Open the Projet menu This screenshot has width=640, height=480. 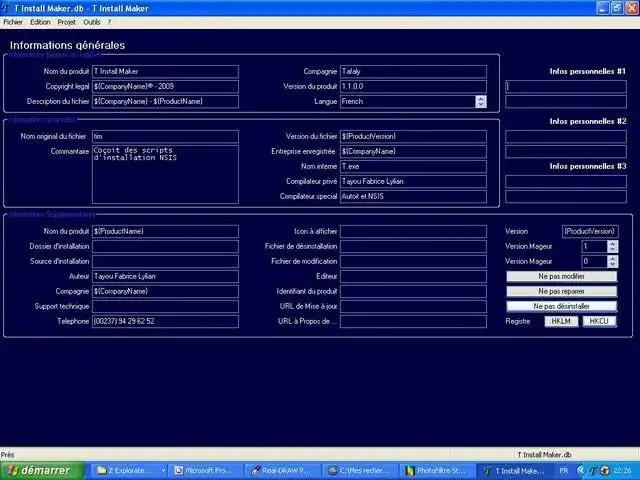(x=67, y=22)
